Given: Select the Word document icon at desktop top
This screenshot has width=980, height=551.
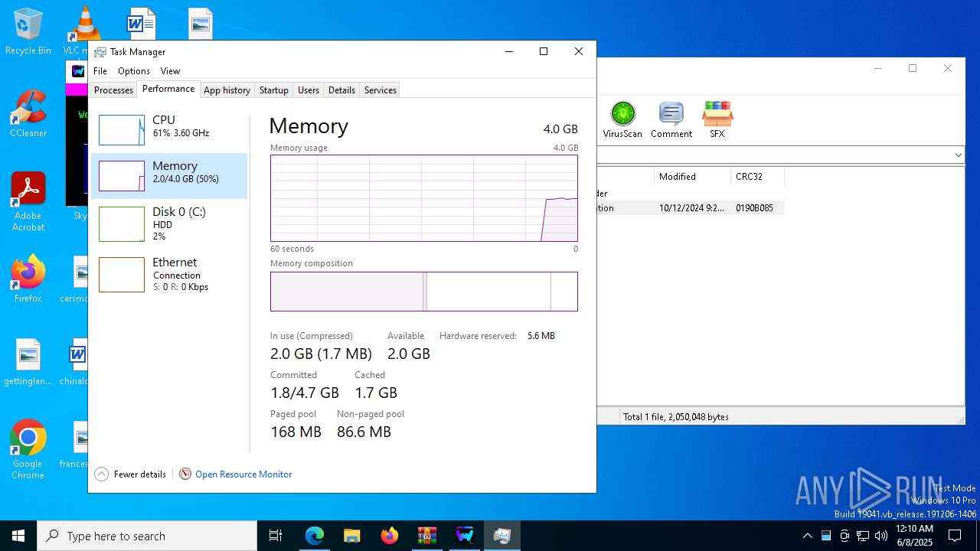Looking at the screenshot, I should [x=141, y=23].
